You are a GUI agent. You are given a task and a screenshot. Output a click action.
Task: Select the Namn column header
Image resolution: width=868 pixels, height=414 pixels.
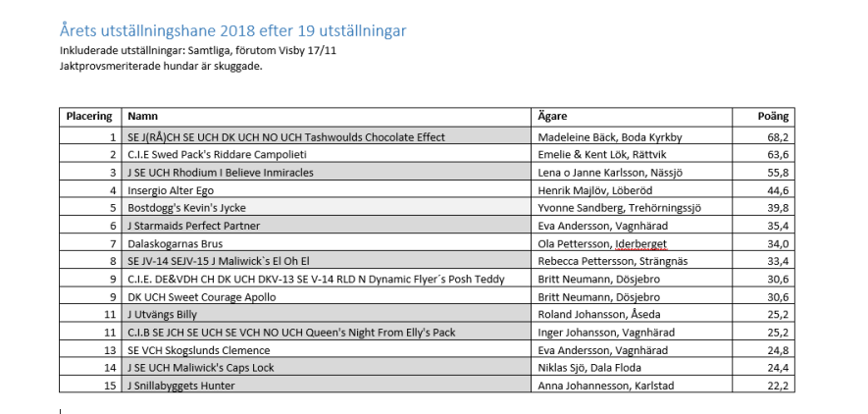(326, 117)
